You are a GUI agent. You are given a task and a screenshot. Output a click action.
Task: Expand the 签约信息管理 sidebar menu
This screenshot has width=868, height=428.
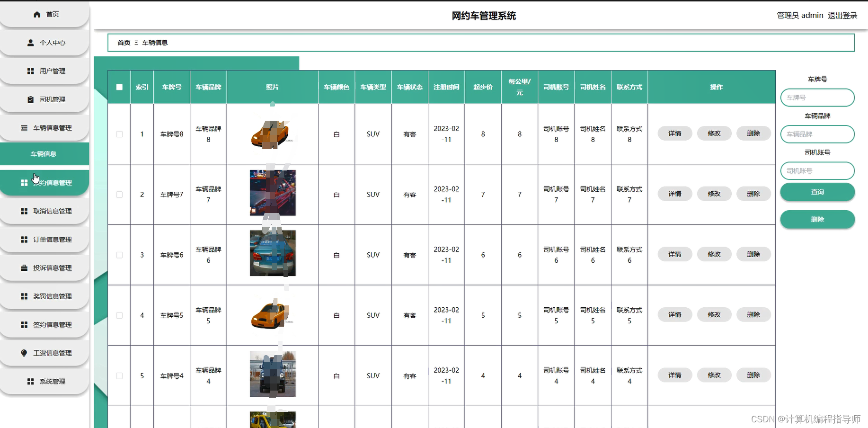[44, 325]
